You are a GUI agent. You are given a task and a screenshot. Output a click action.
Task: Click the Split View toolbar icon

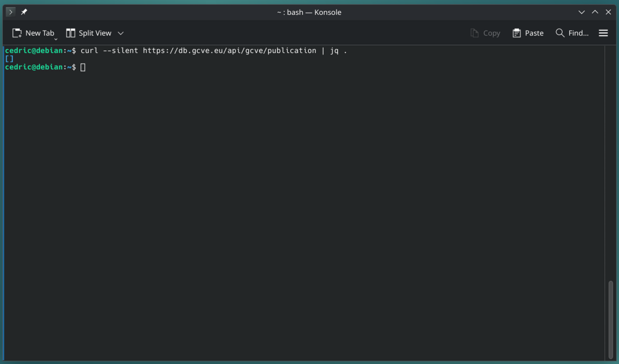pyautogui.click(x=71, y=33)
